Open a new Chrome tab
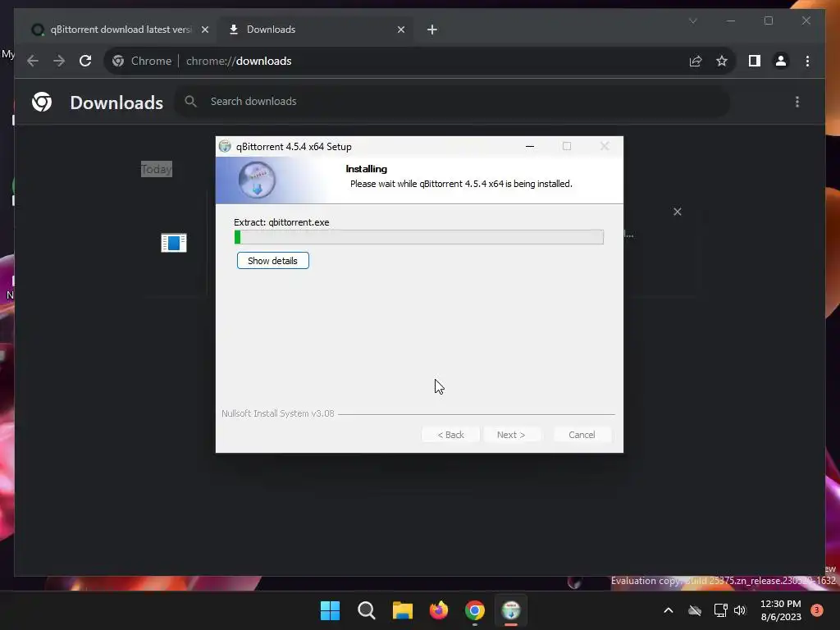The width and height of the screenshot is (840, 630). [x=432, y=30]
